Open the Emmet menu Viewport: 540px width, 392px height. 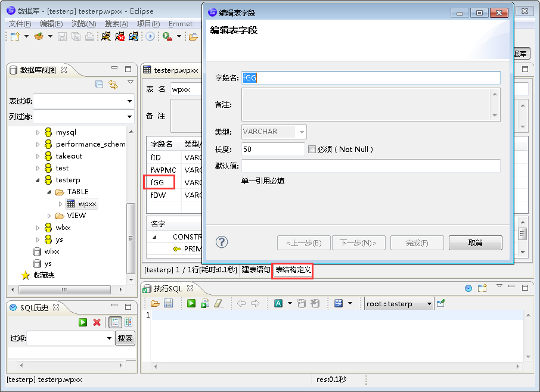pyautogui.click(x=181, y=24)
